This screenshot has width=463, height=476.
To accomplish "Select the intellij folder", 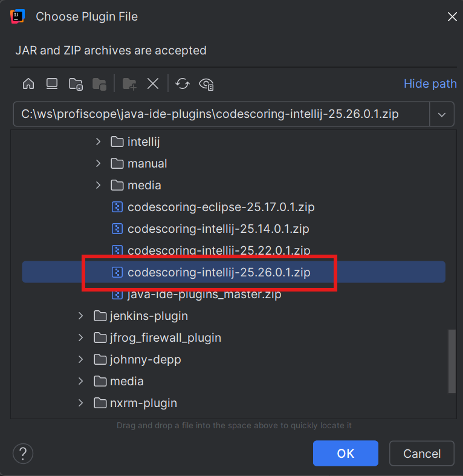I will pyautogui.click(x=143, y=142).
